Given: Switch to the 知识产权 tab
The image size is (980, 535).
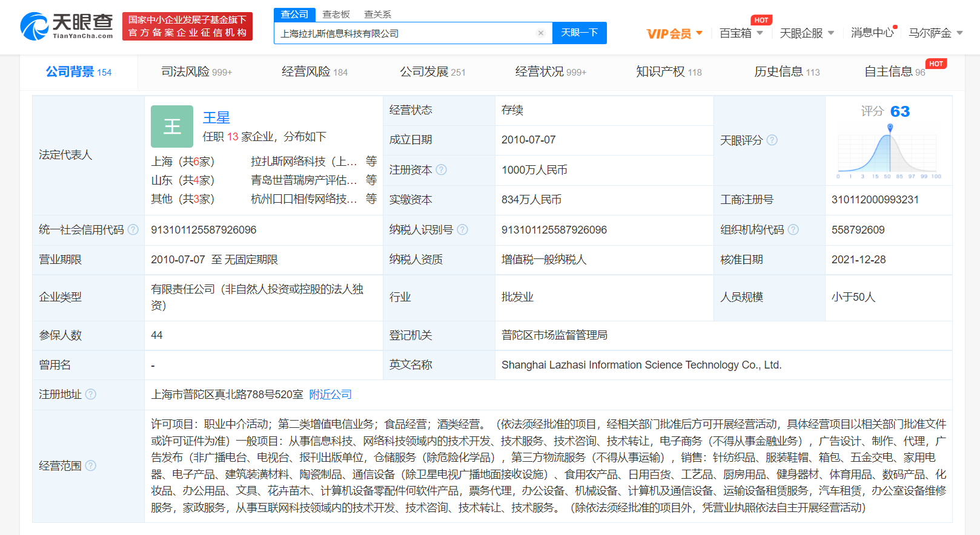Looking at the screenshot, I should [668, 72].
